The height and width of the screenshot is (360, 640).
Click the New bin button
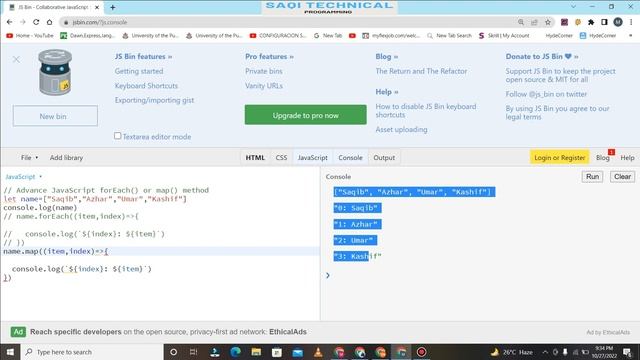(55, 116)
